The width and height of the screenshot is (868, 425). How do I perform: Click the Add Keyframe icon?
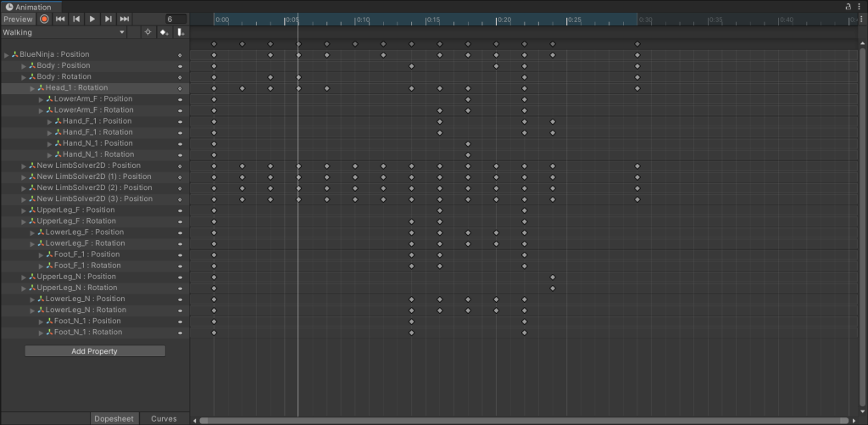click(164, 32)
